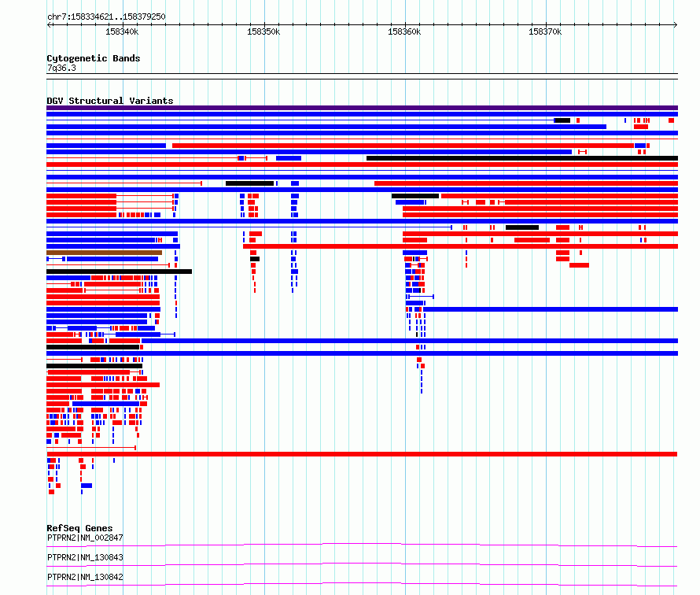Click the 158350k ruler label

coord(263,31)
